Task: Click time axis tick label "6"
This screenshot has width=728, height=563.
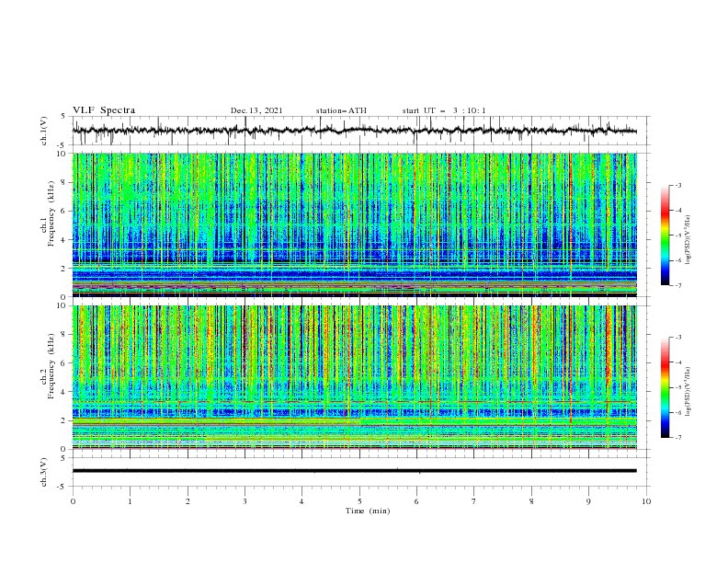Action: [416, 501]
